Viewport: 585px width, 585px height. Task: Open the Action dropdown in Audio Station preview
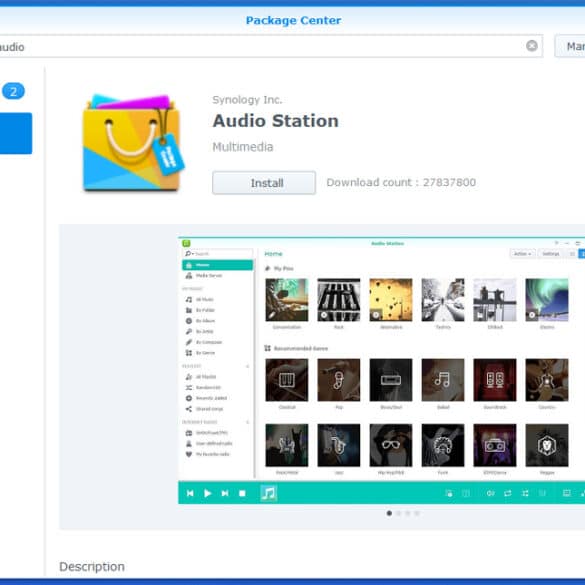point(523,254)
